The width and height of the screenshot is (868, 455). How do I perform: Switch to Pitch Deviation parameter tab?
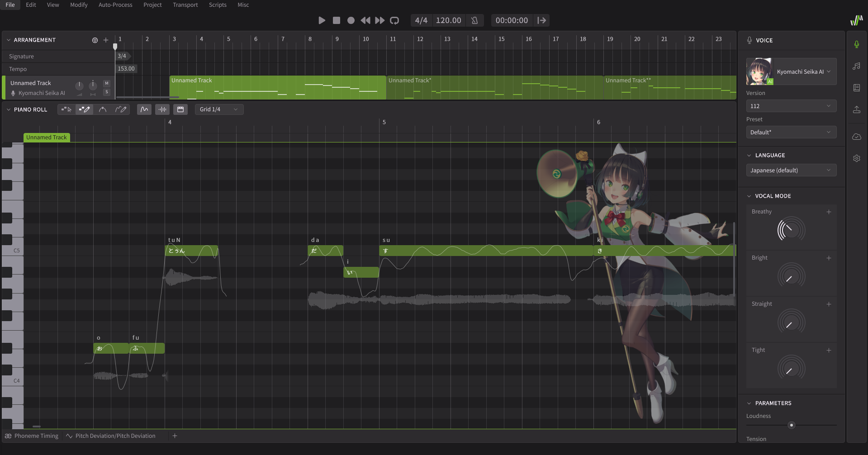(x=111, y=436)
